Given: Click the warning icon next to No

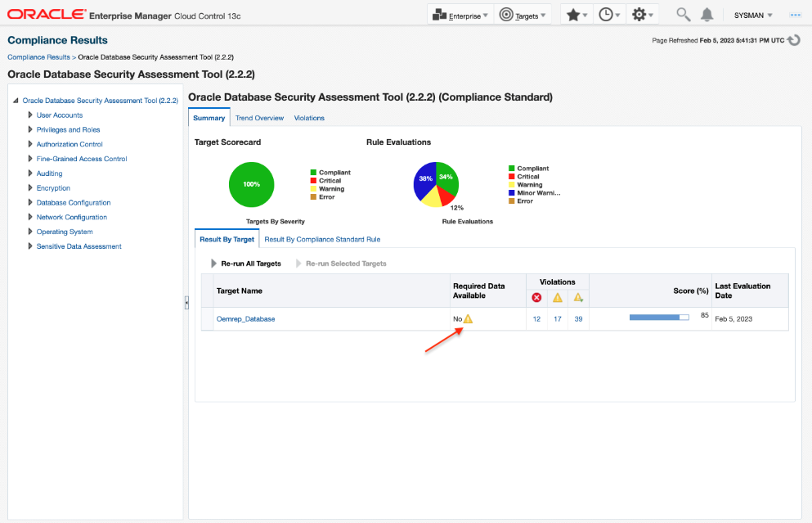Looking at the screenshot, I should click(x=468, y=318).
